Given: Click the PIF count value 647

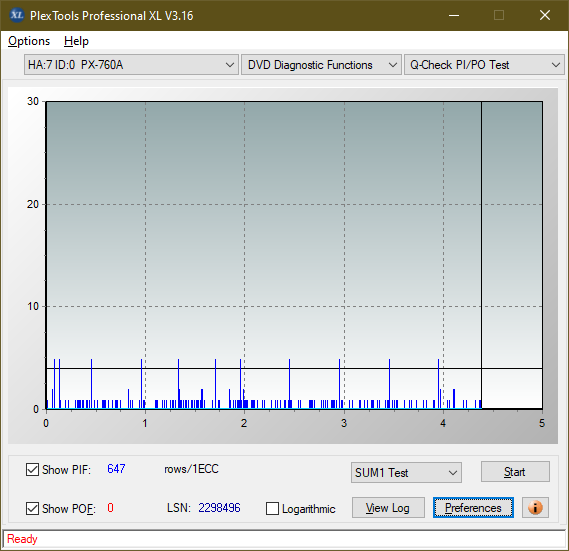Looking at the screenshot, I should (116, 469).
